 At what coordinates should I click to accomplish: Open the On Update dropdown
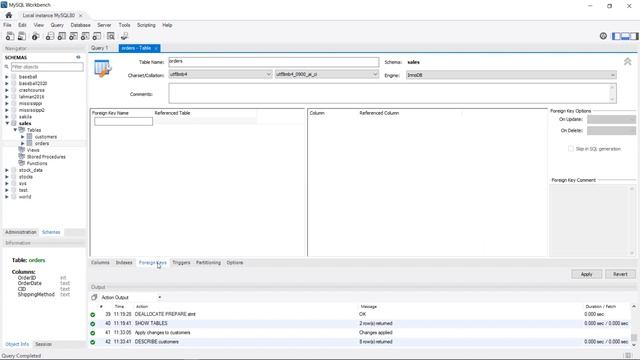point(611,119)
